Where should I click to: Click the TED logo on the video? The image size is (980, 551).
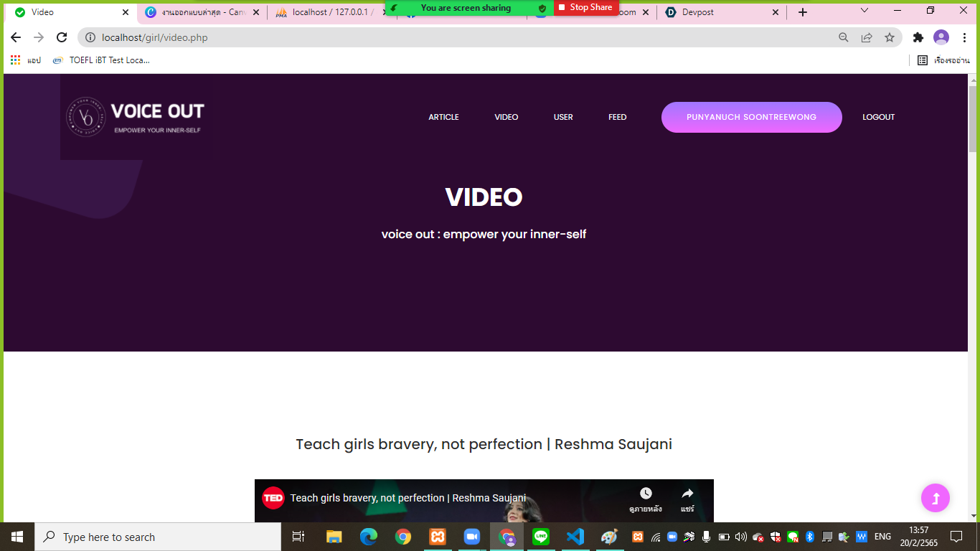pyautogui.click(x=273, y=498)
